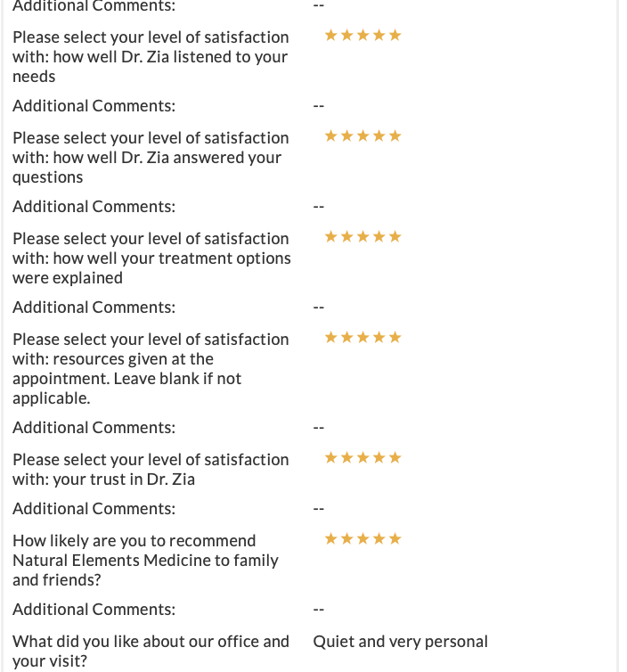Image resolution: width=627 pixels, height=672 pixels.
Task: Click stars for resources given at appointment
Action: click(362, 337)
